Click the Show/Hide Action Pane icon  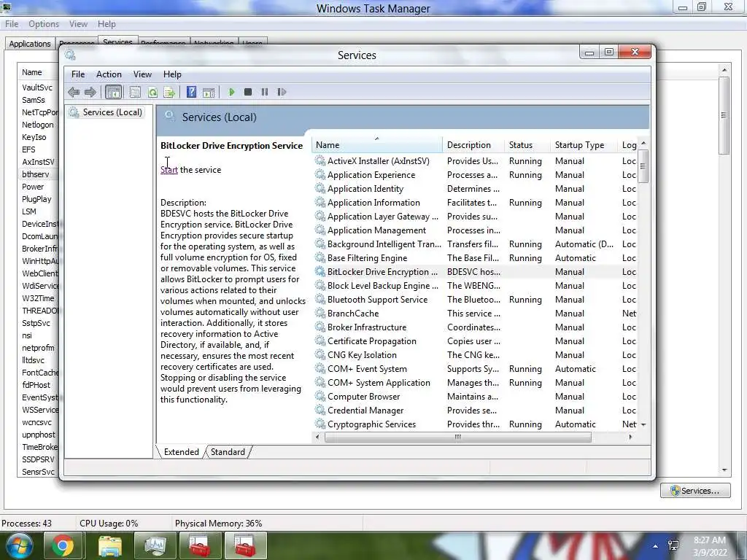point(209,93)
